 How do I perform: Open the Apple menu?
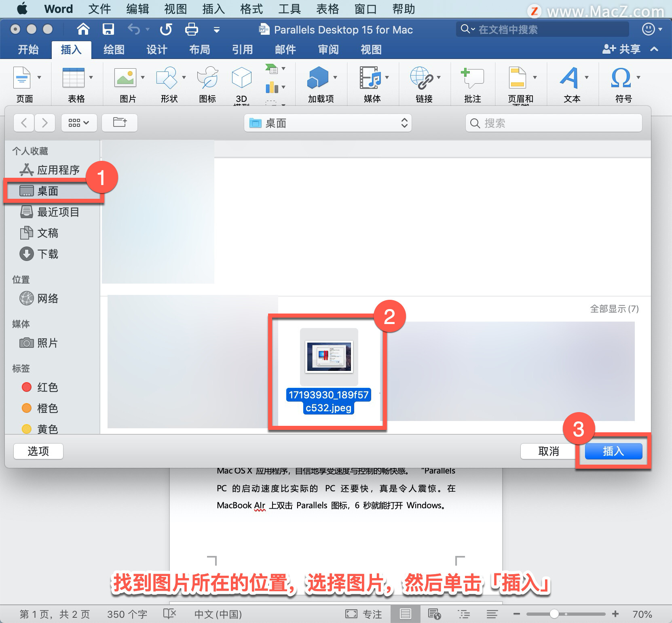(x=22, y=8)
